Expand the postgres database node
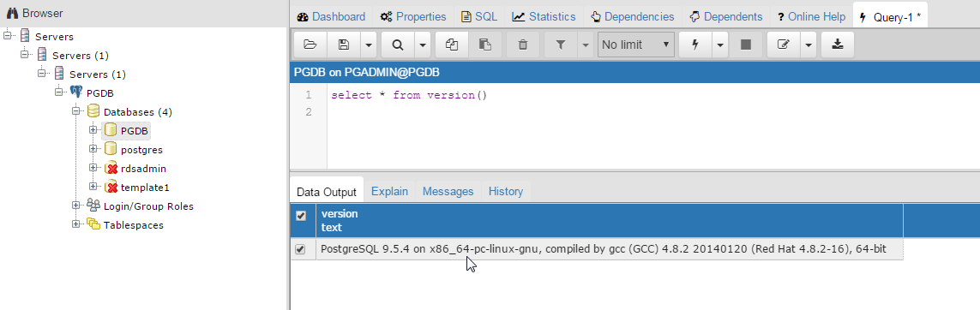 [93, 148]
